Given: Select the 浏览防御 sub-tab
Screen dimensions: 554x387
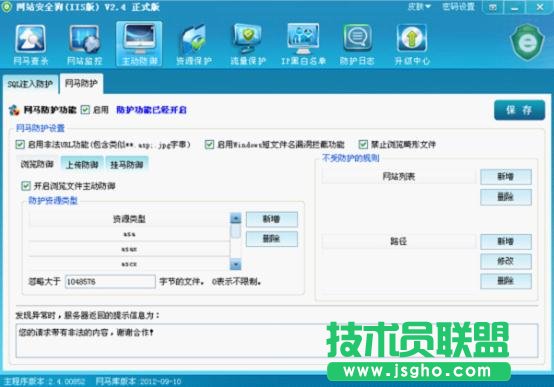Looking at the screenshot, I should [x=37, y=164].
